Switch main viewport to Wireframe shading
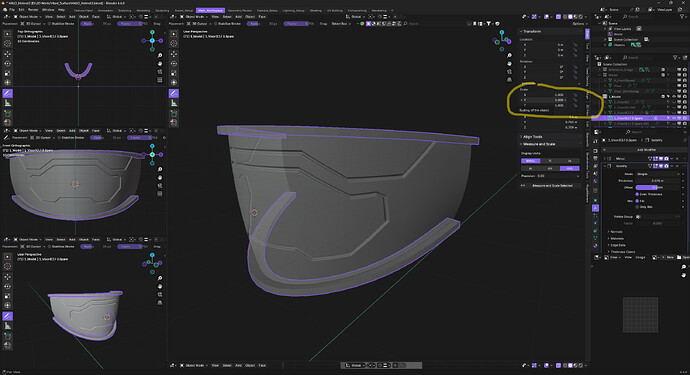The height and width of the screenshot is (375, 690). click(565, 17)
